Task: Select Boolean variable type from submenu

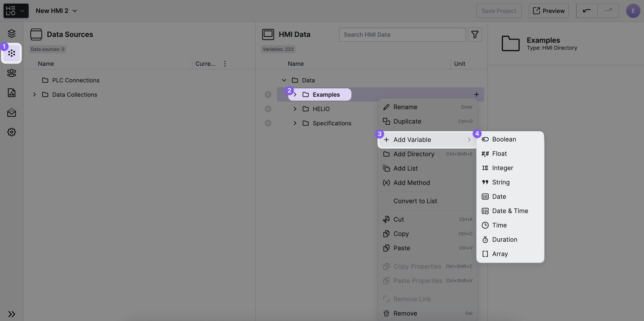Action: [504, 139]
